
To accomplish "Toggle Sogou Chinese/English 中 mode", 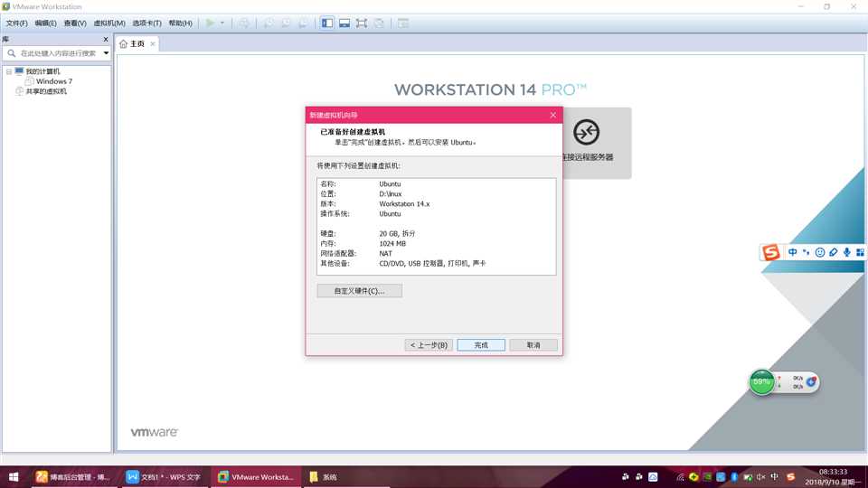I will 793,252.
